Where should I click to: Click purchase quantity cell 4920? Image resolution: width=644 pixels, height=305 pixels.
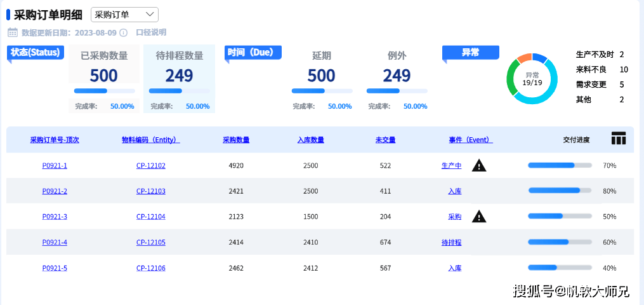[236, 166]
